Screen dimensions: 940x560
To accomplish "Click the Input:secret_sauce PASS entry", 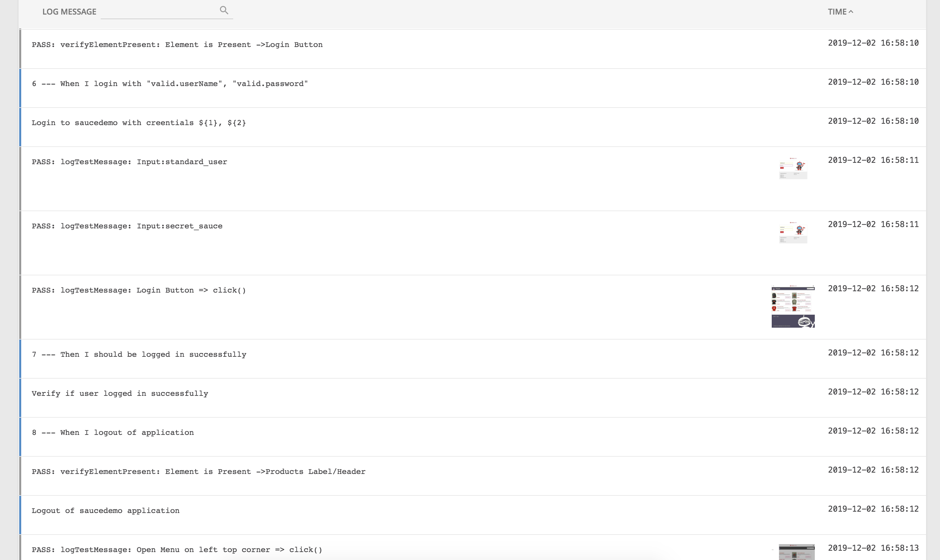I will (x=127, y=226).
